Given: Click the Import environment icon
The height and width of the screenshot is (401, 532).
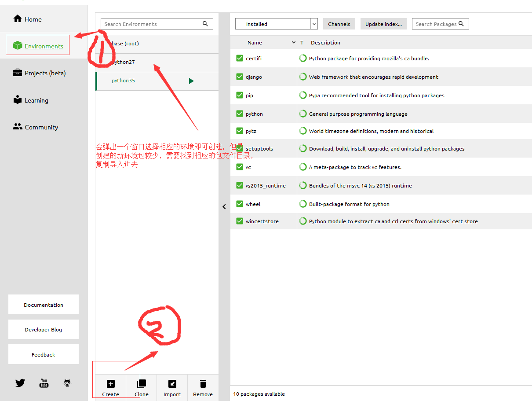Looking at the screenshot, I should [172, 384].
